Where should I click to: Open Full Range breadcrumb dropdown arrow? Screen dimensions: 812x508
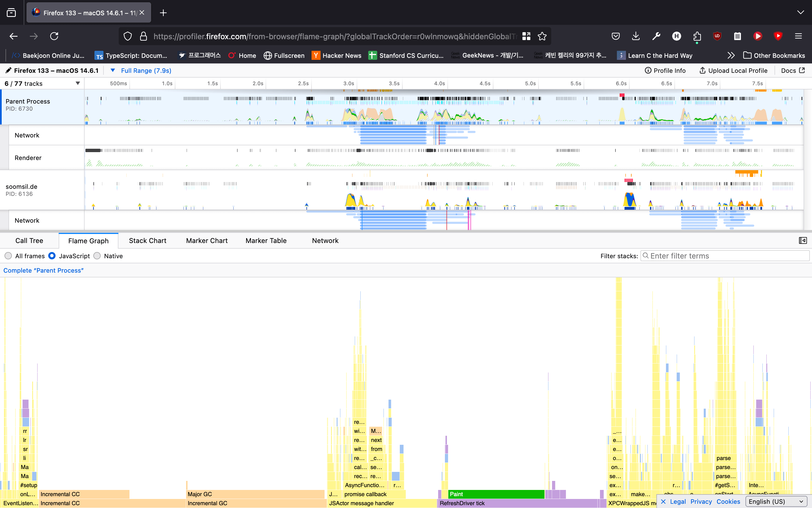point(113,71)
